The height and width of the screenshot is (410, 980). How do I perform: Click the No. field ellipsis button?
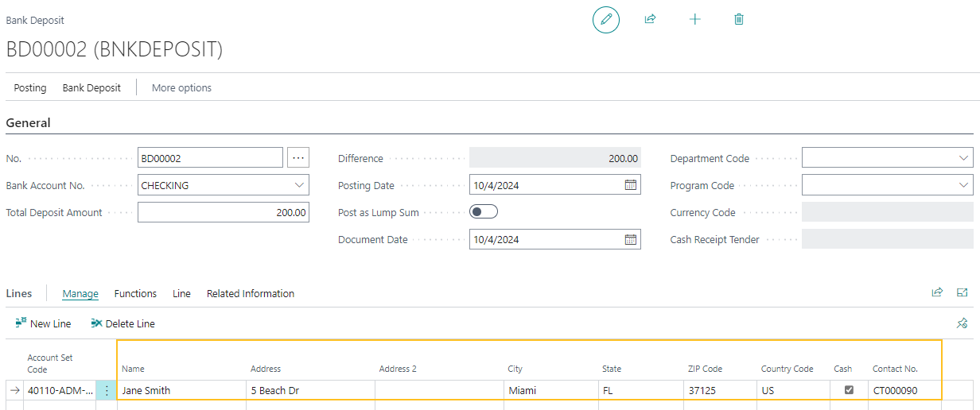coord(298,158)
